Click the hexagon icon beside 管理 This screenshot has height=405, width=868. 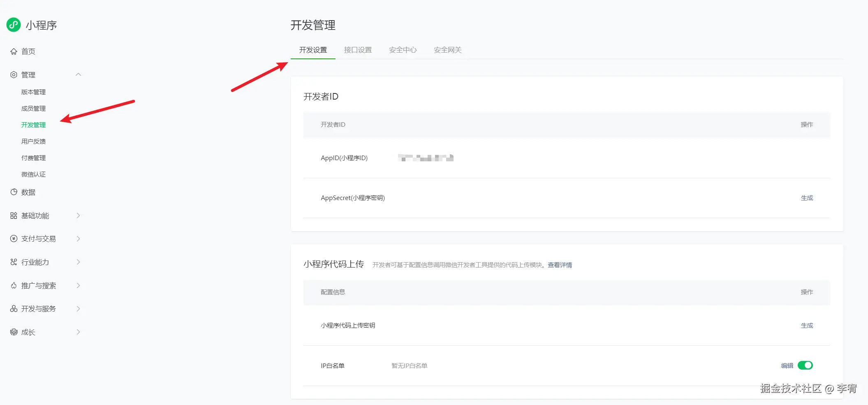tap(14, 74)
